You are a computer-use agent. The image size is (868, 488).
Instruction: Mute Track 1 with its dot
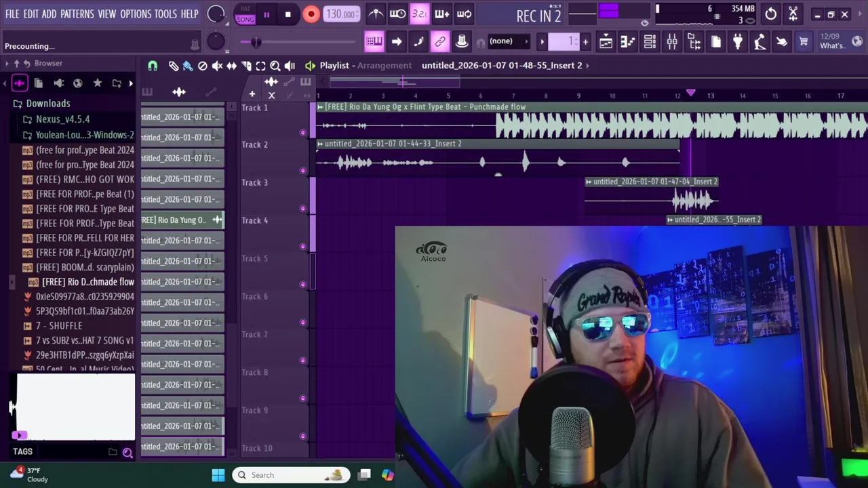click(302, 132)
